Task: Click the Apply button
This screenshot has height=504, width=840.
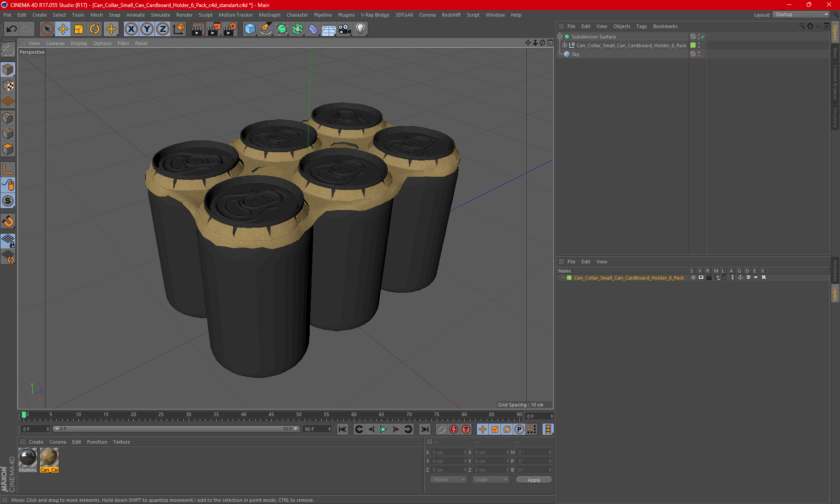Action: (534, 480)
